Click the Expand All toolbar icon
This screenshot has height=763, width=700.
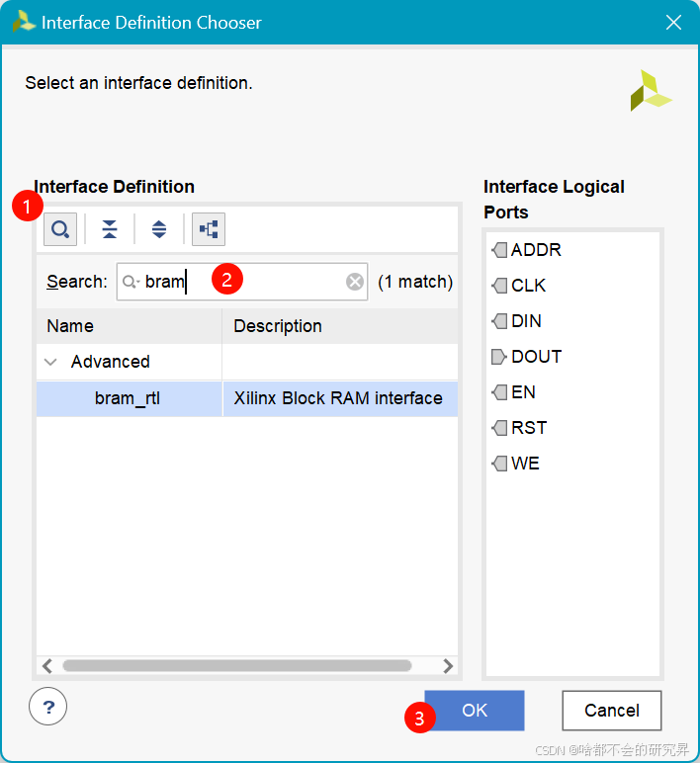159,229
